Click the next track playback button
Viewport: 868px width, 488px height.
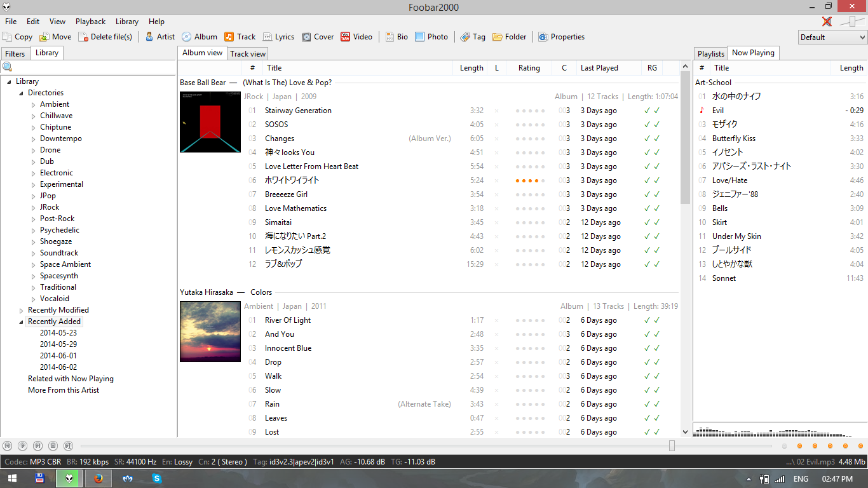tap(37, 446)
